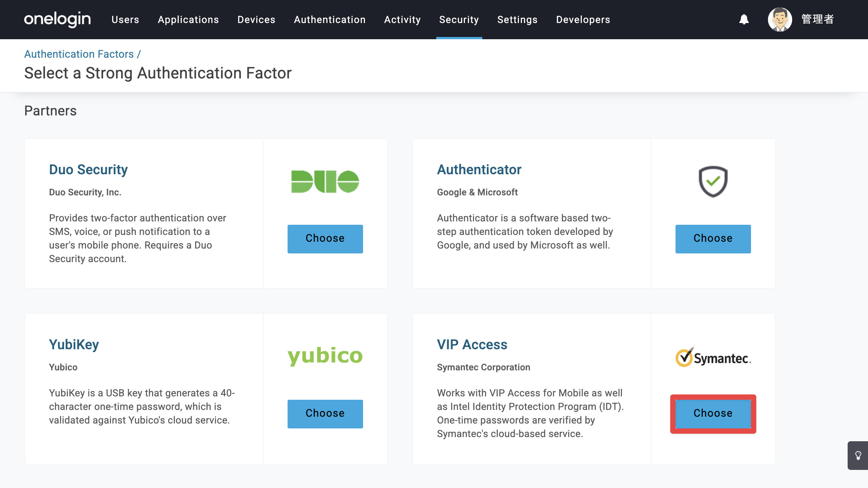Click the user avatar picture
Viewport: 868px width, 488px height.
pyautogui.click(x=780, y=20)
